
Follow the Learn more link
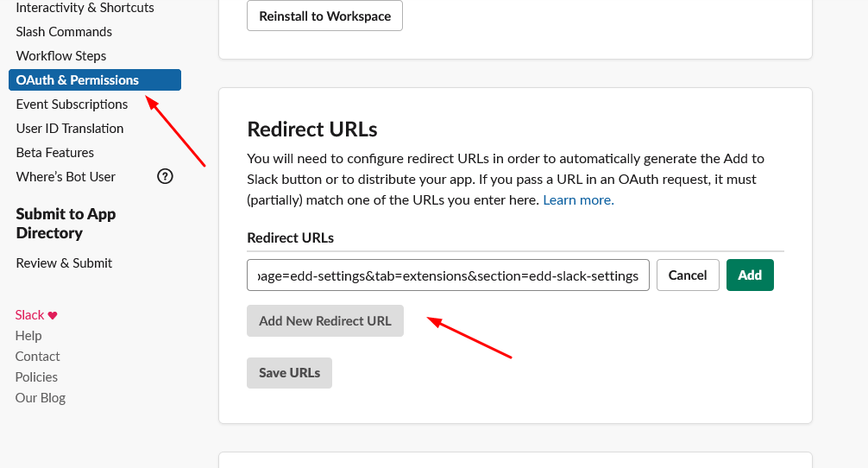coord(578,200)
